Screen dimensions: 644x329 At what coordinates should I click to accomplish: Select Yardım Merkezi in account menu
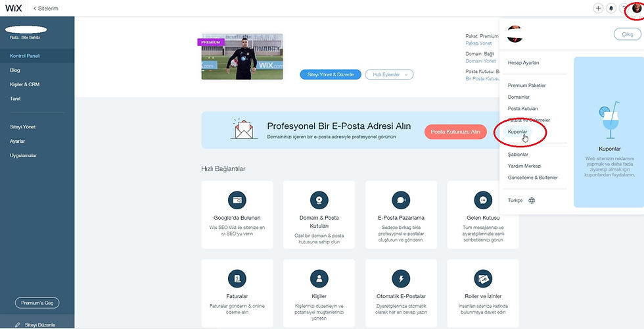pyautogui.click(x=524, y=166)
